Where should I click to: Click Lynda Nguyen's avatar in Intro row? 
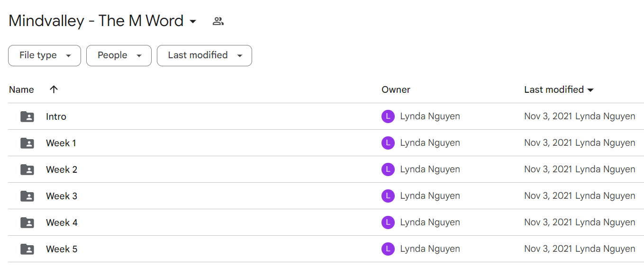point(388,116)
